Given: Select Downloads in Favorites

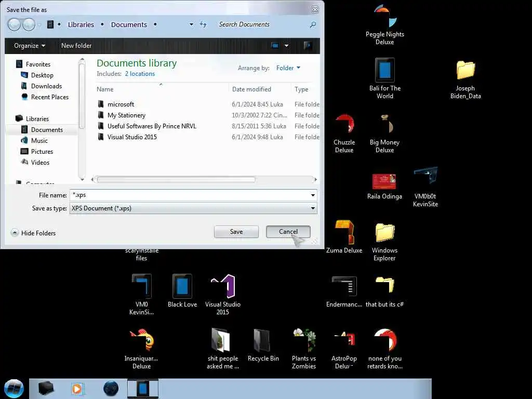Looking at the screenshot, I should pos(46,86).
